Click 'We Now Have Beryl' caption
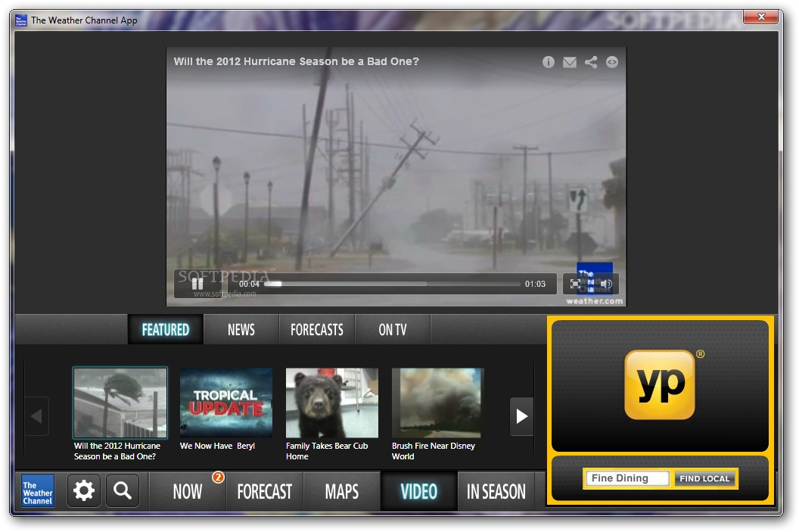The height and width of the screenshot is (532, 799). click(x=218, y=446)
